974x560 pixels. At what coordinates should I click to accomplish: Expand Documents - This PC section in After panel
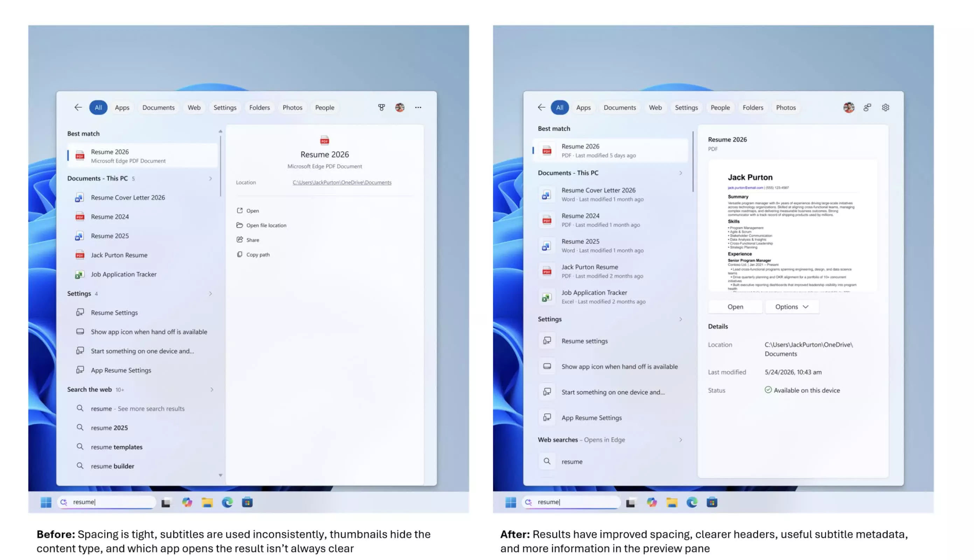(681, 173)
